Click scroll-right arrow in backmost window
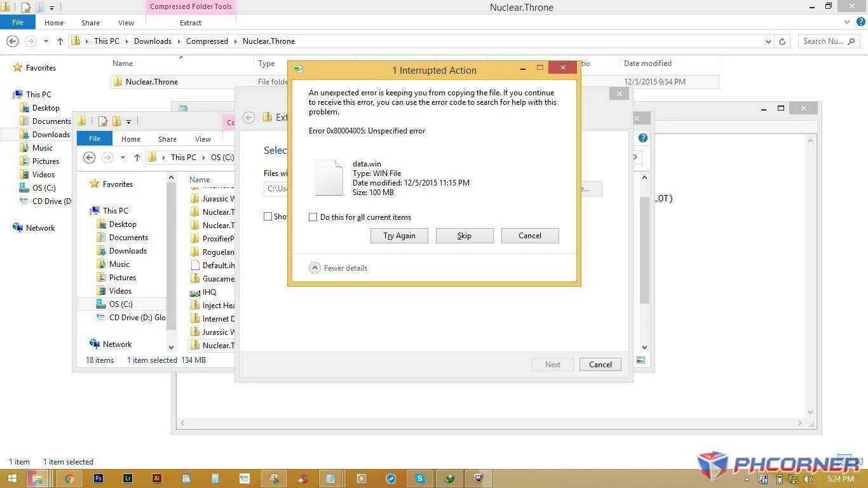 tap(800, 423)
